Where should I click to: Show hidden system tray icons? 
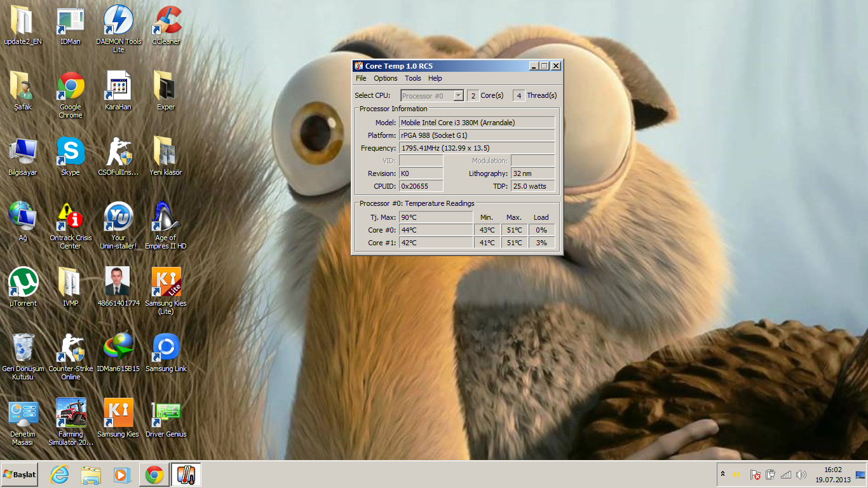(x=722, y=475)
